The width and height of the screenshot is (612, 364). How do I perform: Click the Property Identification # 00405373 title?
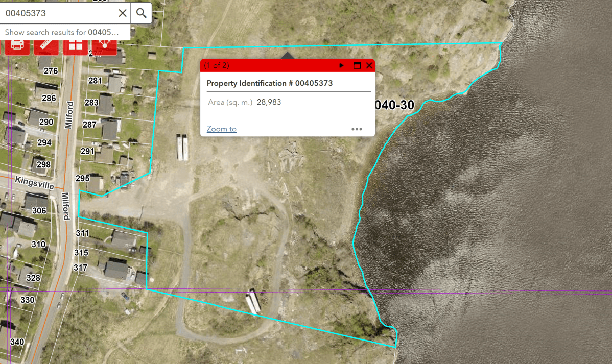[270, 83]
